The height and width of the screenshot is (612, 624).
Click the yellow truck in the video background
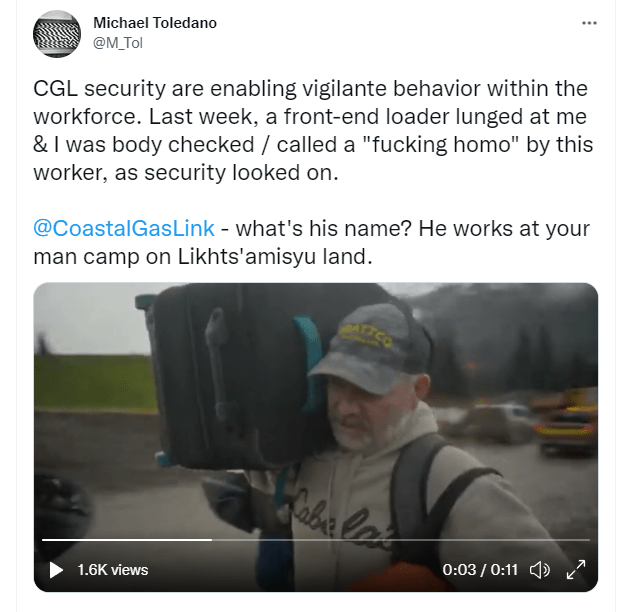pos(565,422)
